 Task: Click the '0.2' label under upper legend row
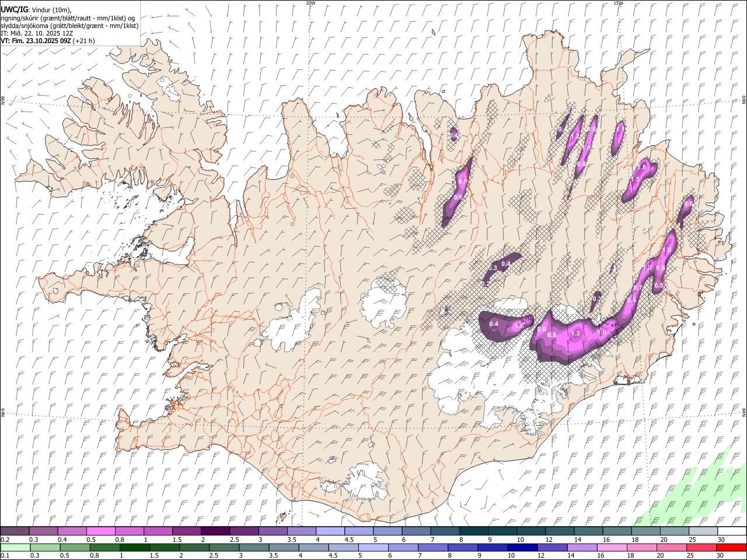coord(5,540)
